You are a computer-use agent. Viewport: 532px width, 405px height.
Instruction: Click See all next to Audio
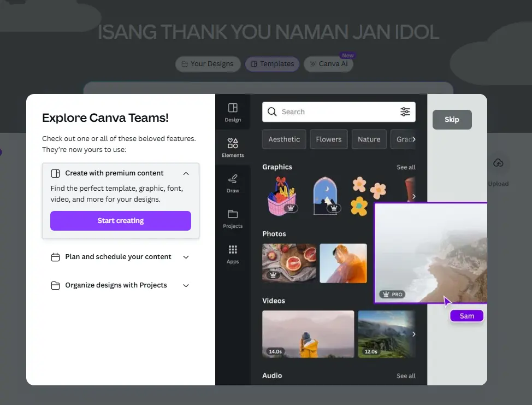click(x=406, y=376)
